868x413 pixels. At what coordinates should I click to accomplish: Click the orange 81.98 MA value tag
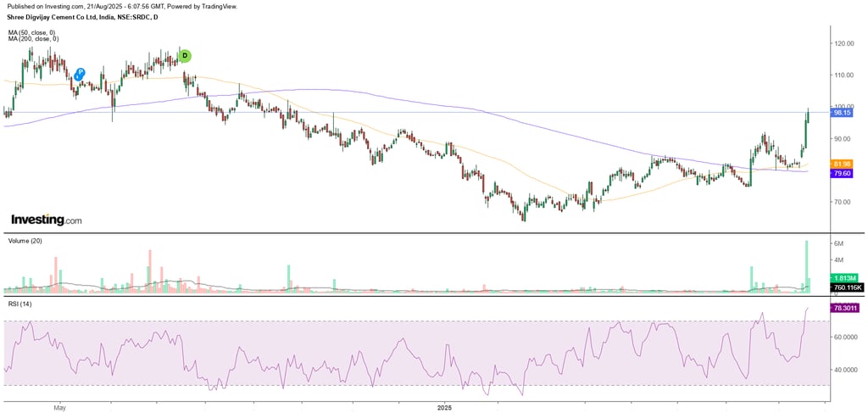pyautogui.click(x=842, y=165)
